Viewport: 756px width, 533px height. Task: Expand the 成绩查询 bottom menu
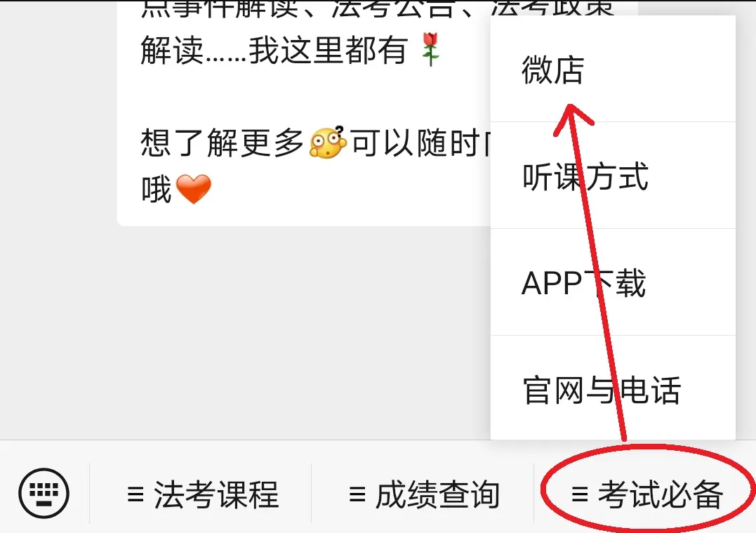423,494
